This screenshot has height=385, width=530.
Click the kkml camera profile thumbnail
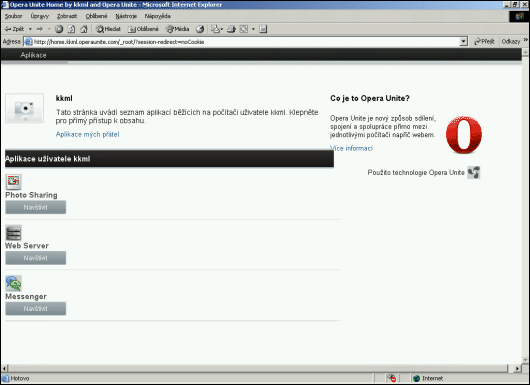24,108
